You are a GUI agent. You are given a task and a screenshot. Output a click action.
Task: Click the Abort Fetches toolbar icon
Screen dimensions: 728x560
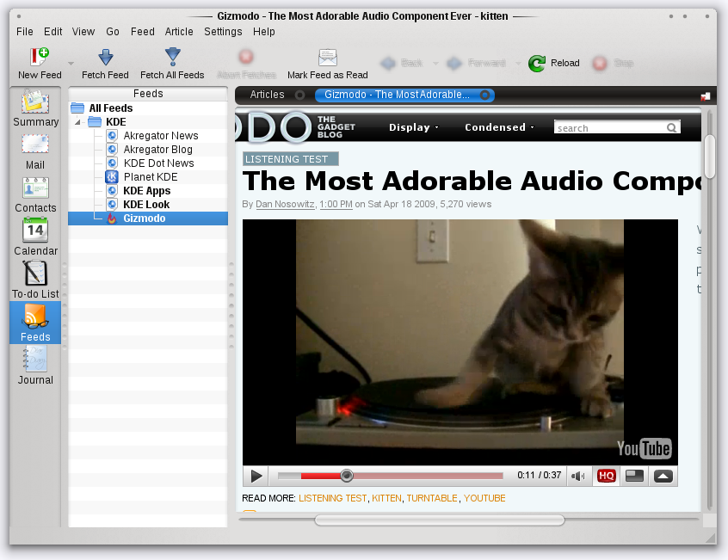[246, 57]
